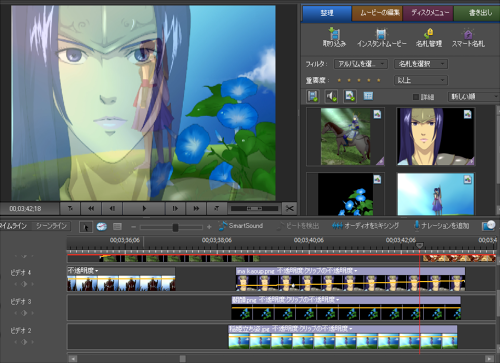Open the 新しい順 sort order dropdown

(x=473, y=97)
